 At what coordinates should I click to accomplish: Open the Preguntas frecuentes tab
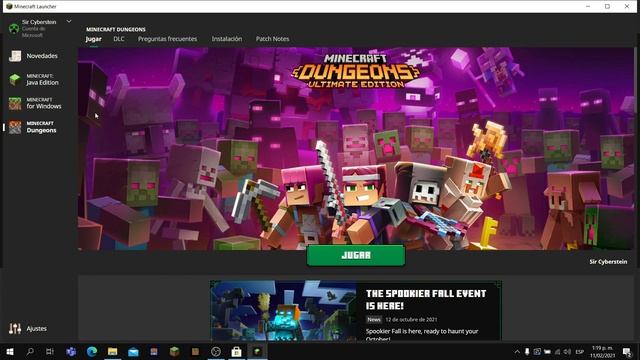coord(167,39)
